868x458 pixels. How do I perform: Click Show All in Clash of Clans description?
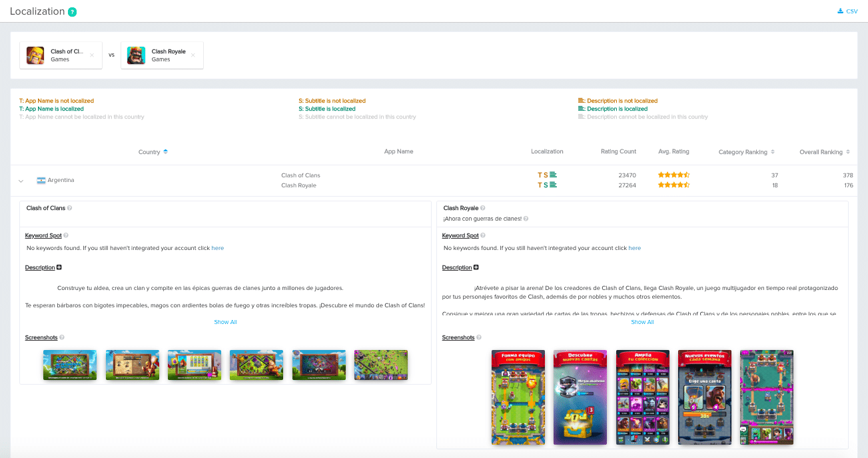(x=225, y=322)
